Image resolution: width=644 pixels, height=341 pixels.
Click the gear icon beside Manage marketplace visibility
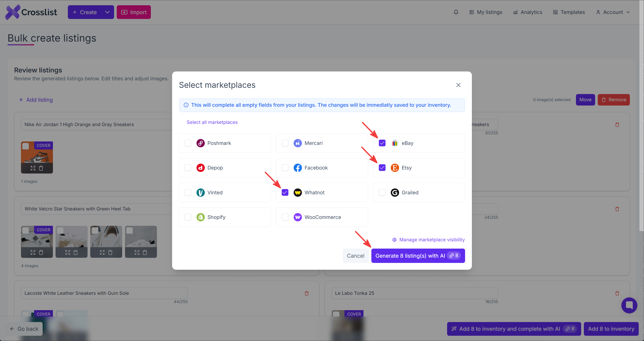(394, 240)
